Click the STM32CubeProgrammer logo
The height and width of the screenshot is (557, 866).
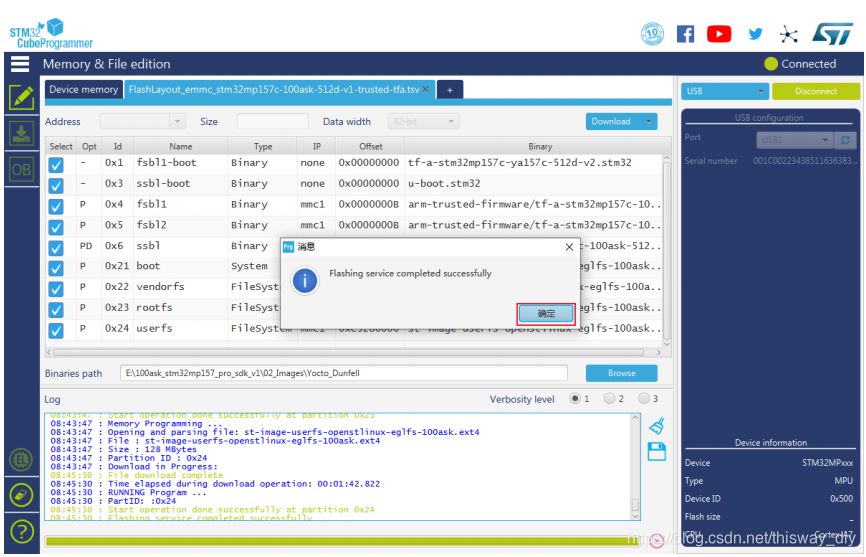(x=51, y=34)
